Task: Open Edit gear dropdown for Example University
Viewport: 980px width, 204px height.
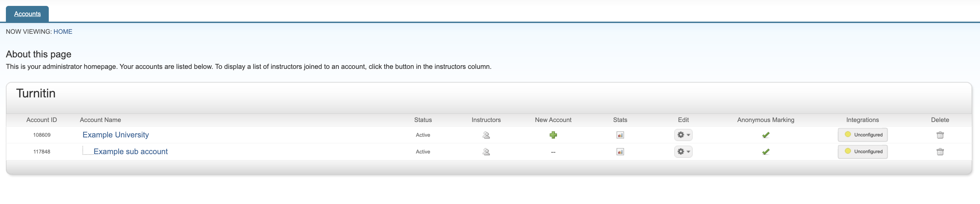Action: point(683,135)
